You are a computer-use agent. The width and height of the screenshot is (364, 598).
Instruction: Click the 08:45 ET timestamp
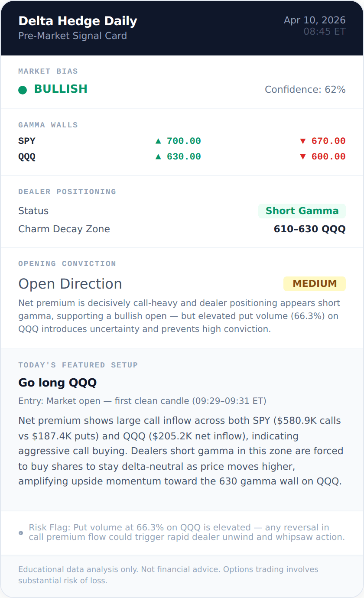click(324, 32)
